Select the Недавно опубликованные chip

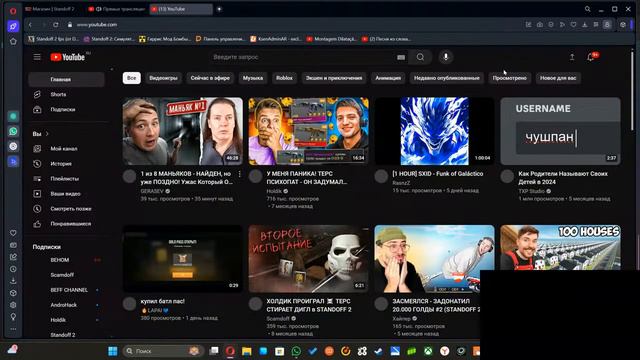point(447,78)
